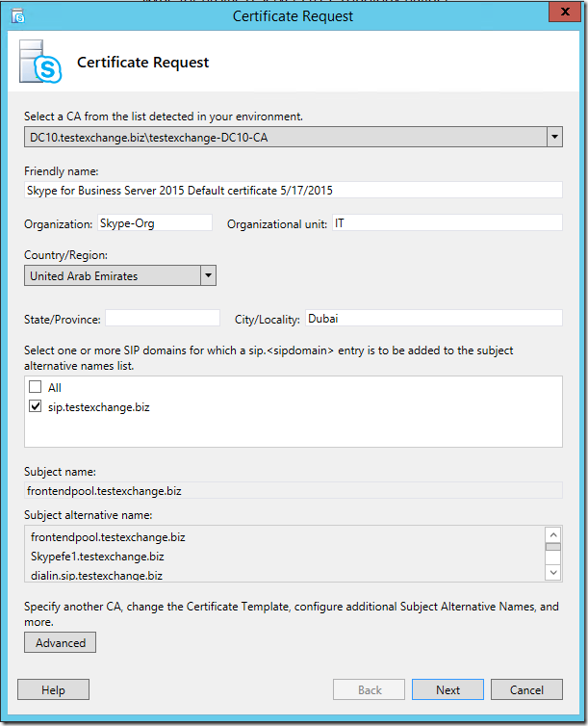Check the All SIP domains checkbox
Screen dimensions: 588x726
[x=36, y=387]
